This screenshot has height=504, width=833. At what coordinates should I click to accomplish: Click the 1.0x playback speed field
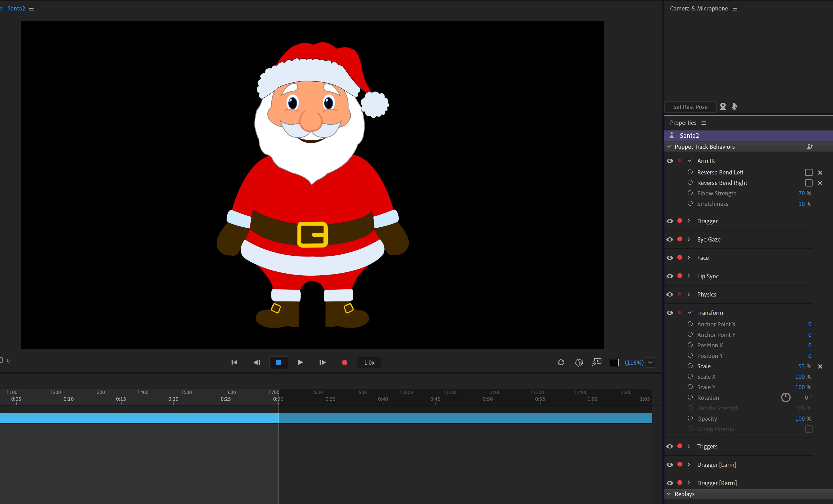(369, 362)
